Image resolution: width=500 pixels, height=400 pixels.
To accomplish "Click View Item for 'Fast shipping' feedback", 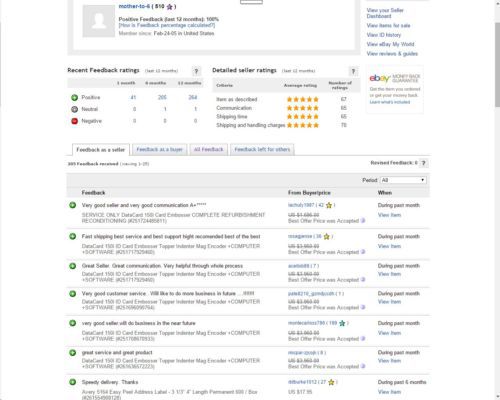I will [389, 246].
